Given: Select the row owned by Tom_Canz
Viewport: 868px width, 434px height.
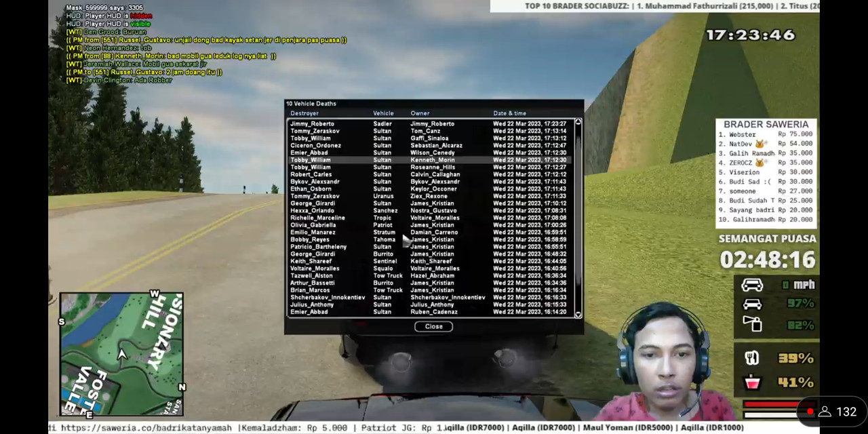Looking at the screenshot, I should (x=431, y=131).
